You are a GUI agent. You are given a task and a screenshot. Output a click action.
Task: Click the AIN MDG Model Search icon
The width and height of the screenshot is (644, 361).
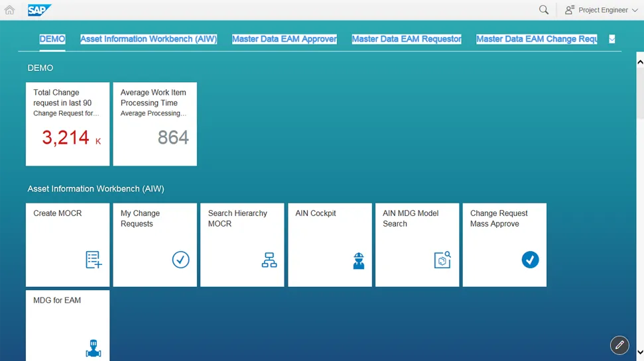pyautogui.click(x=442, y=260)
